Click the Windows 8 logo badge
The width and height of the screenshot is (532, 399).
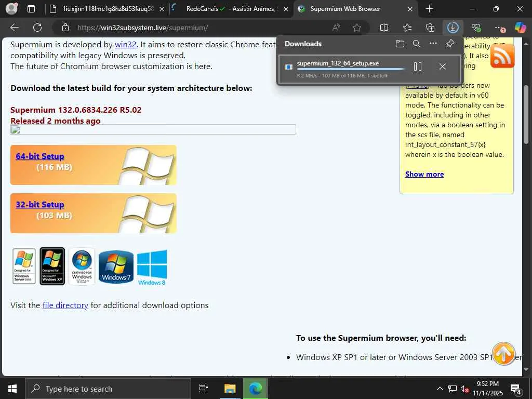tap(152, 268)
